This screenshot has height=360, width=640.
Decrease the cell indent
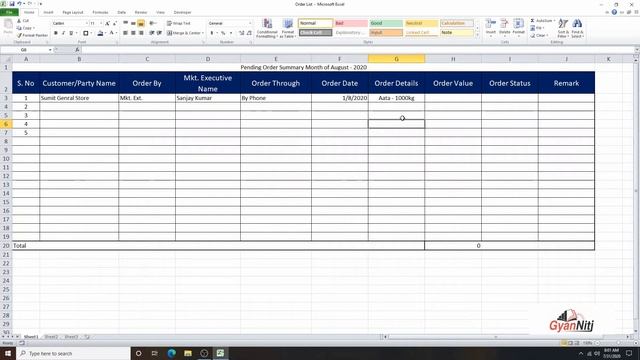click(151, 33)
